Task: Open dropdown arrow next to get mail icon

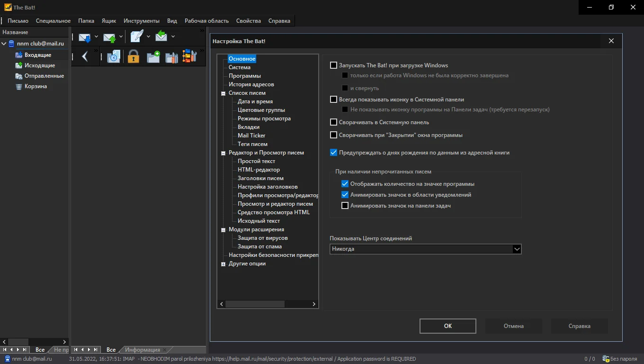Action: pos(96,37)
